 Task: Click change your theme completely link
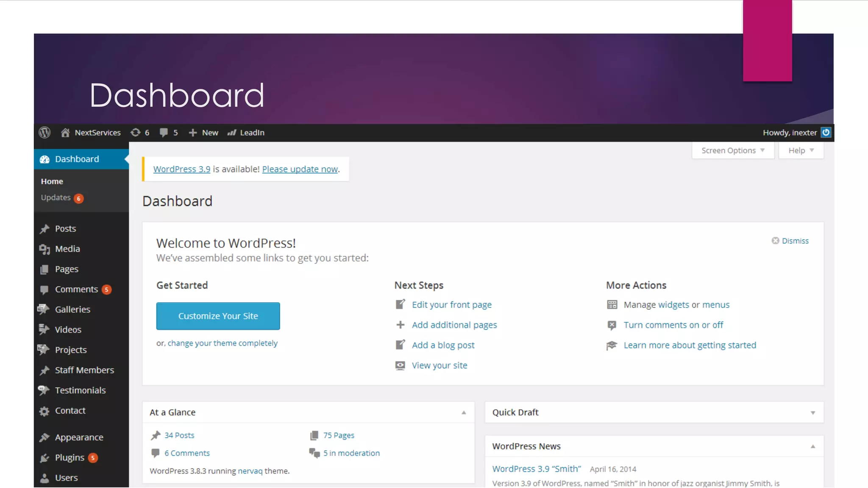pos(223,343)
